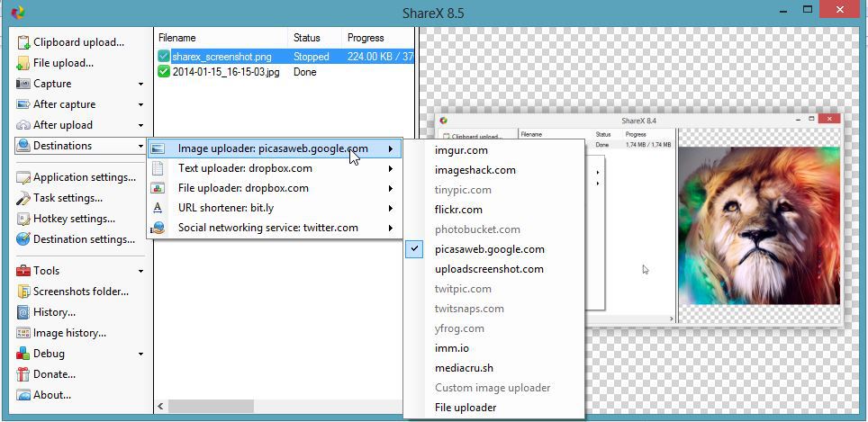Screen dimensions: 868x422
Task: Open the Destinations dropdown arrow
Action: tap(140, 146)
